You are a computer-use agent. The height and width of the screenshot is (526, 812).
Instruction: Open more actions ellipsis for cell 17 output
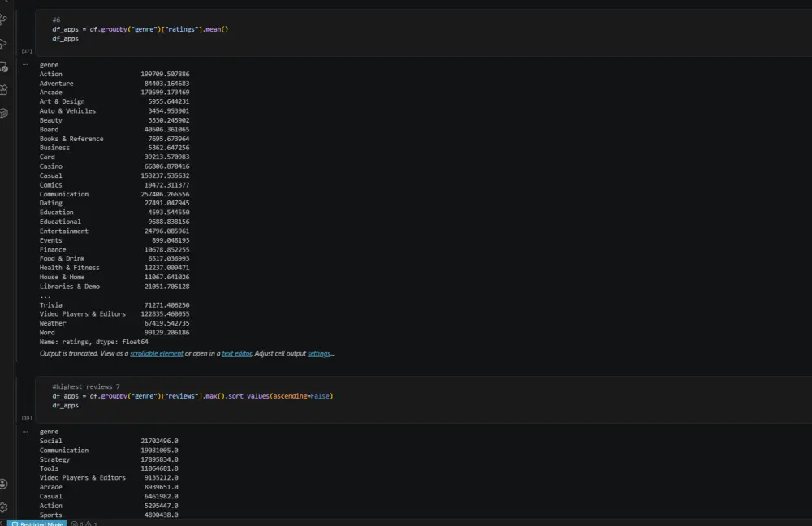(x=25, y=65)
